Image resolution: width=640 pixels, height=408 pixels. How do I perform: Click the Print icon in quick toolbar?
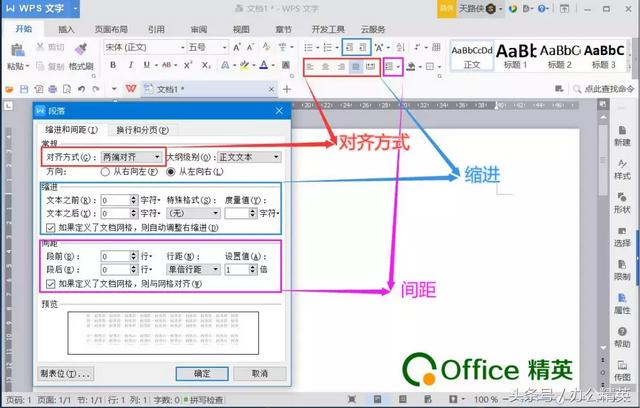pyautogui.click(x=53, y=89)
